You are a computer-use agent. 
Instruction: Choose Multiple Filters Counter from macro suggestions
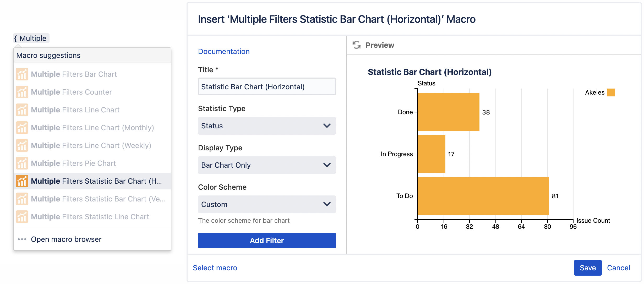click(71, 92)
